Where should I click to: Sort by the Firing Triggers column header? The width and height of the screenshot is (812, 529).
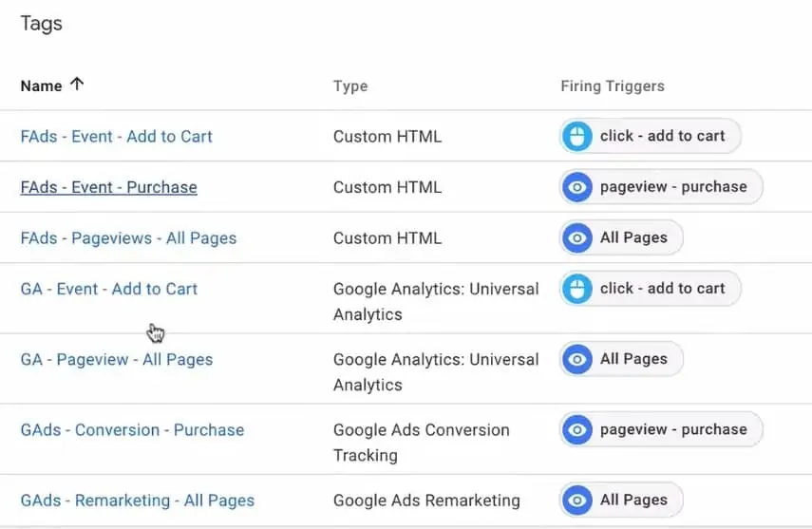pos(613,86)
